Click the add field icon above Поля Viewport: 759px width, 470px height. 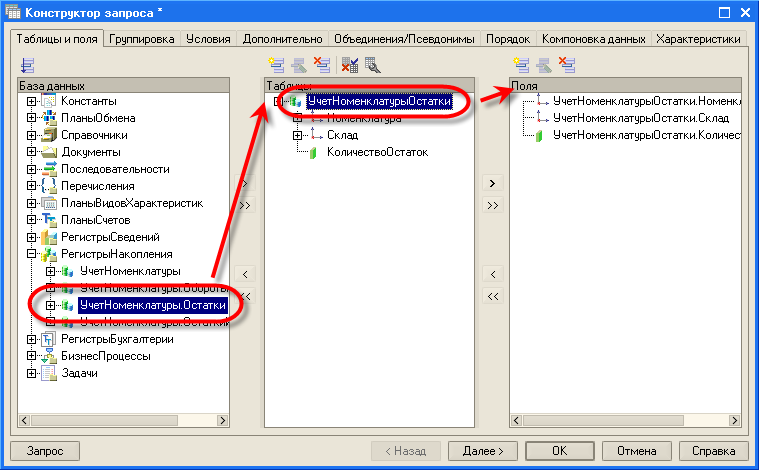tap(521, 65)
